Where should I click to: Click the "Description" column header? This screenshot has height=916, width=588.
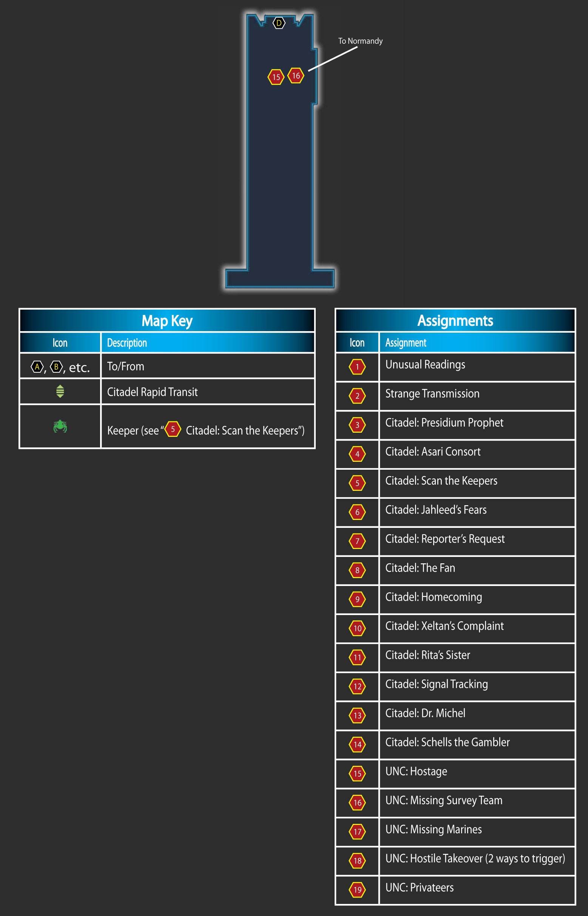(x=127, y=343)
